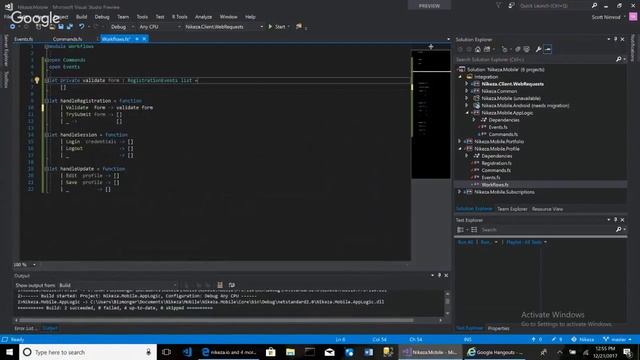Click the Show All Files icon in Solution Explorer

527,49
